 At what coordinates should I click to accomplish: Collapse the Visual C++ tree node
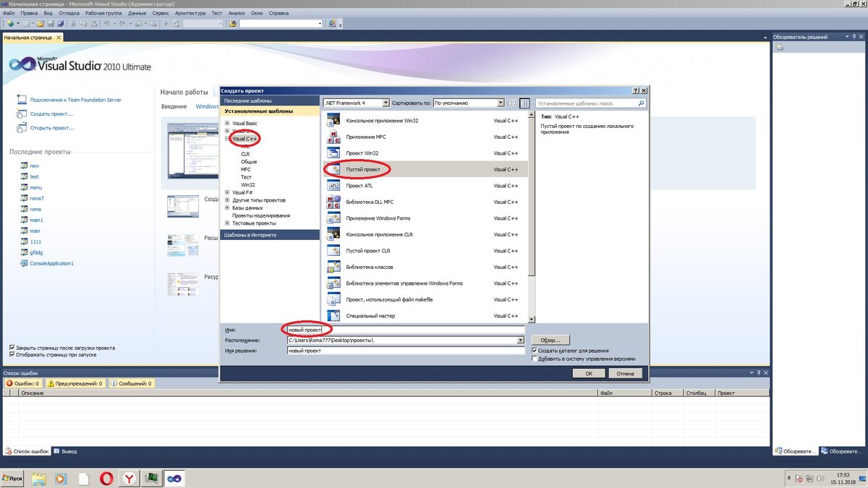tap(227, 138)
